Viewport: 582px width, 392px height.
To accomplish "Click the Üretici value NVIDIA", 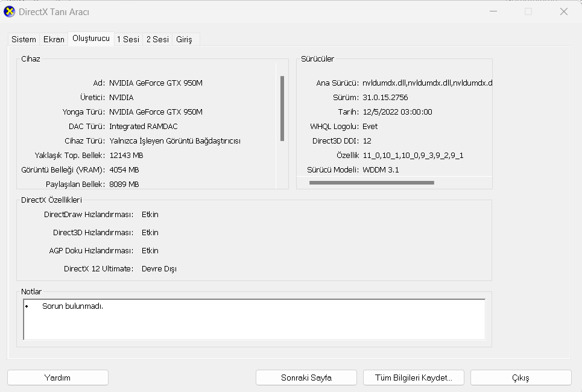I will point(121,97).
